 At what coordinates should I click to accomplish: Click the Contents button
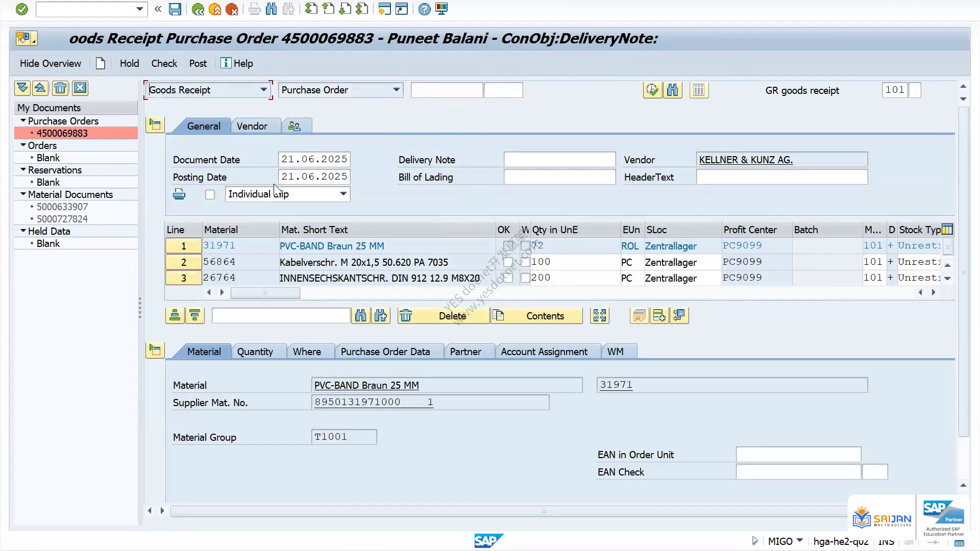pyautogui.click(x=536, y=316)
